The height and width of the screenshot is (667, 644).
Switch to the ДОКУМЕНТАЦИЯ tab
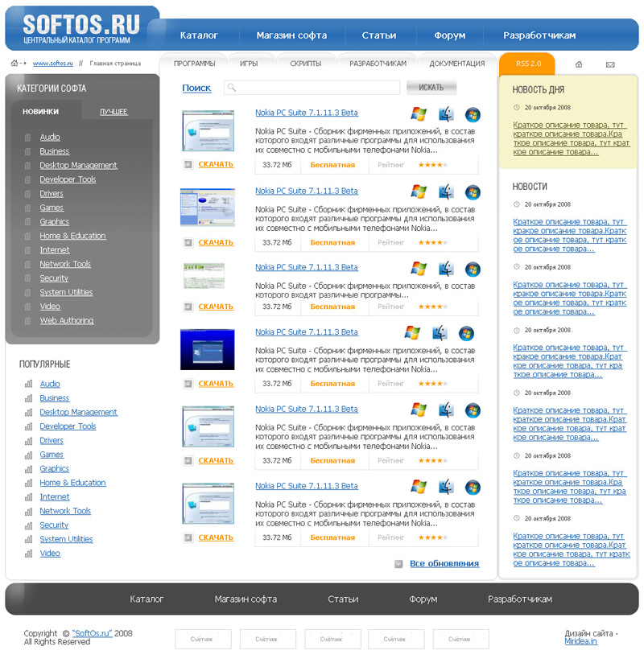456,64
